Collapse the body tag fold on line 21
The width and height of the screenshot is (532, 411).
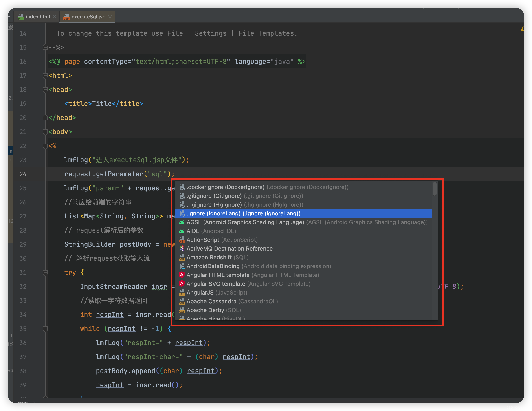45,132
